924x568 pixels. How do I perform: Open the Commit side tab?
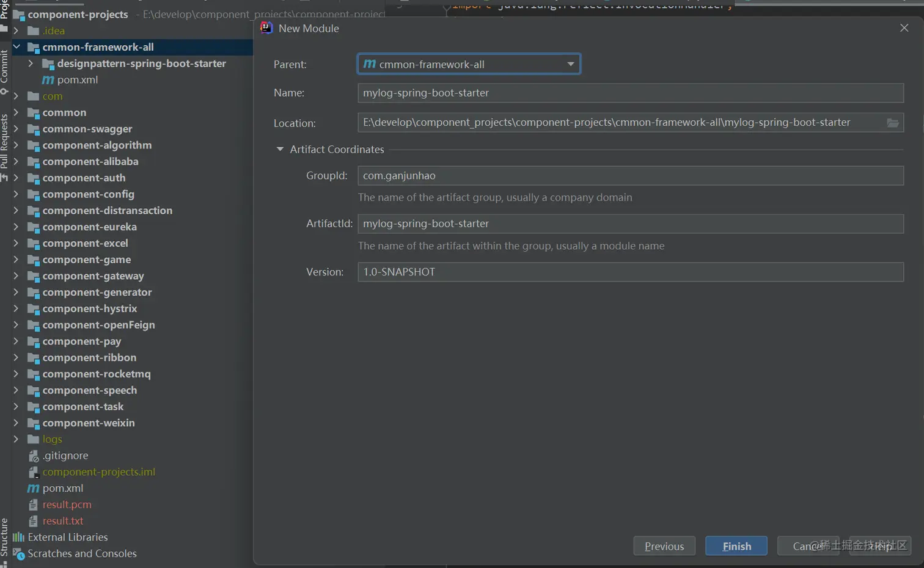point(4,72)
